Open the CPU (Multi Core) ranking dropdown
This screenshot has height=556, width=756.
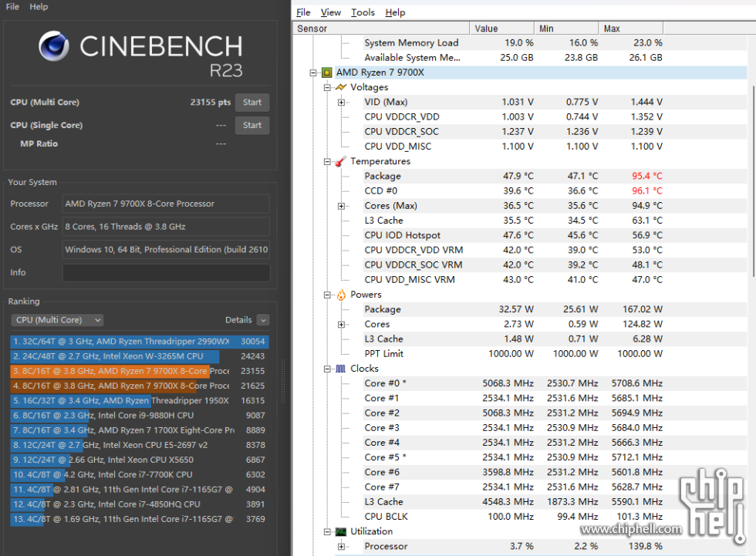[x=57, y=320]
